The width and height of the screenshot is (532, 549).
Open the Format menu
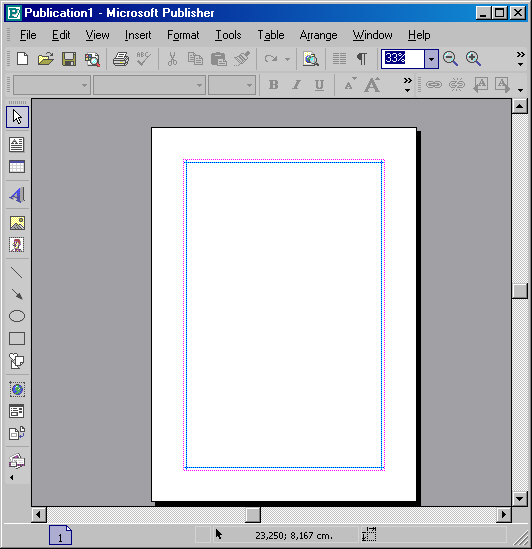[x=183, y=35]
